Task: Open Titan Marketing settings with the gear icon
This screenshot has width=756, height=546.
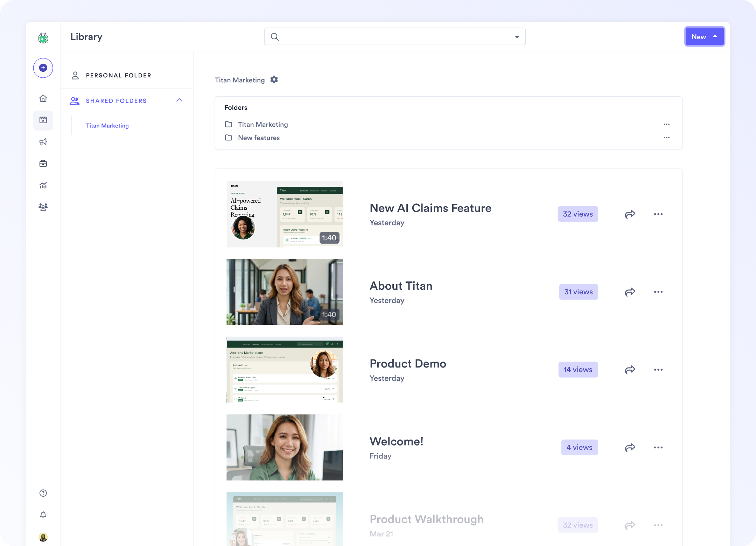Action: (274, 79)
